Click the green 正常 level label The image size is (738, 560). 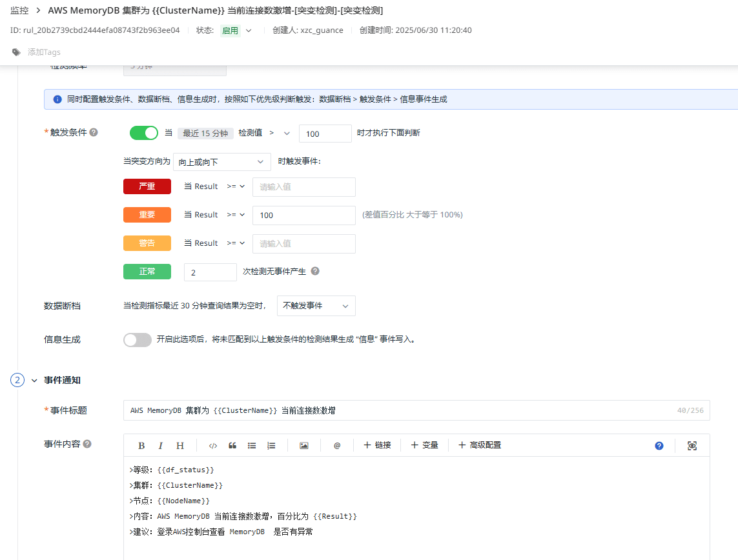coord(147,272)
